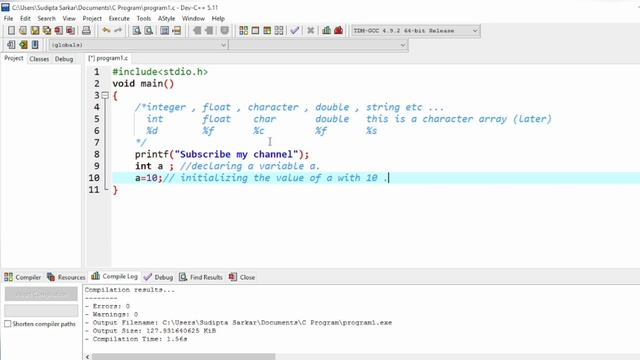Undo the last edit using toolbar arrow
This screenshot has width=640, height=360.
(x=106, y=31)
